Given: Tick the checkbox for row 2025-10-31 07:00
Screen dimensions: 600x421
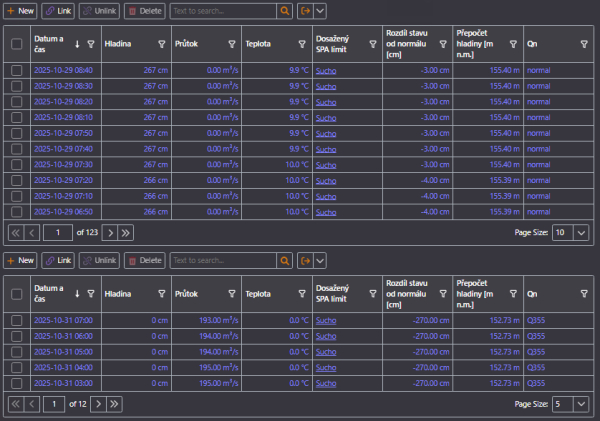Looking at the screenshot, I should (x=17, y=320).
